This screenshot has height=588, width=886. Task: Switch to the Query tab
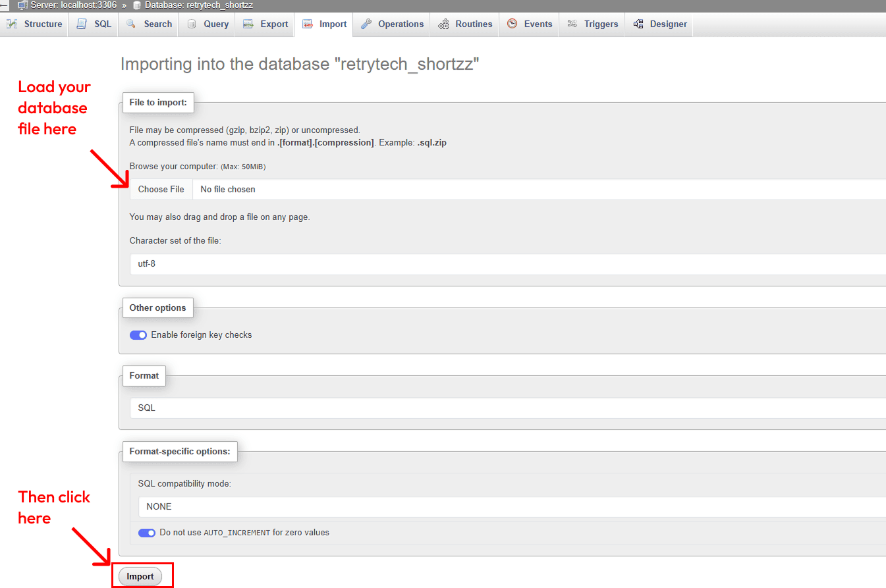208,24
